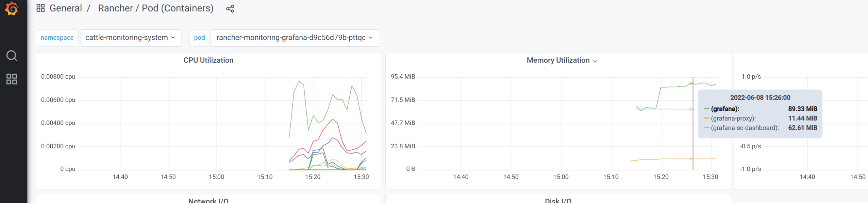The image size is (868, 203).
Task: Click the 23.8 MiB axis label
Action: click(403, 146)
